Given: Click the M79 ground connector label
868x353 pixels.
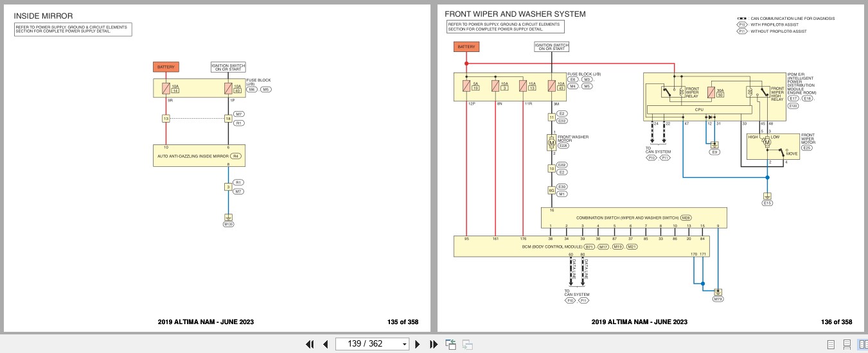Looking at the screenshot, I should tap(718, 299).
